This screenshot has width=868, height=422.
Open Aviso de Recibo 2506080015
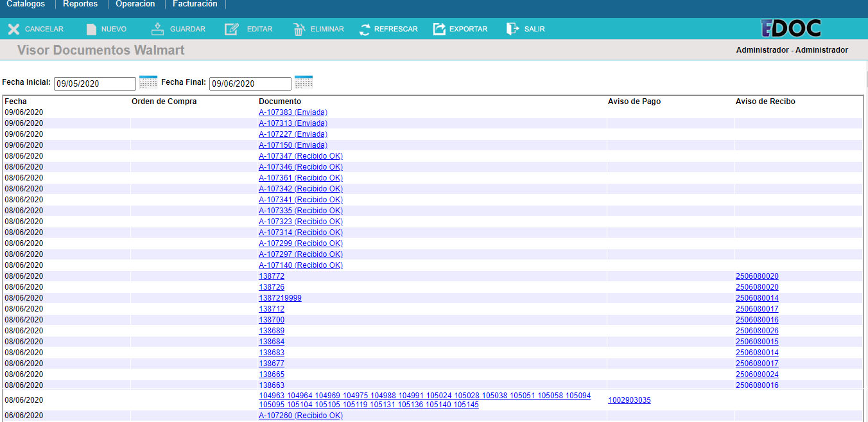pyautogui.click(x=757, y=342)
